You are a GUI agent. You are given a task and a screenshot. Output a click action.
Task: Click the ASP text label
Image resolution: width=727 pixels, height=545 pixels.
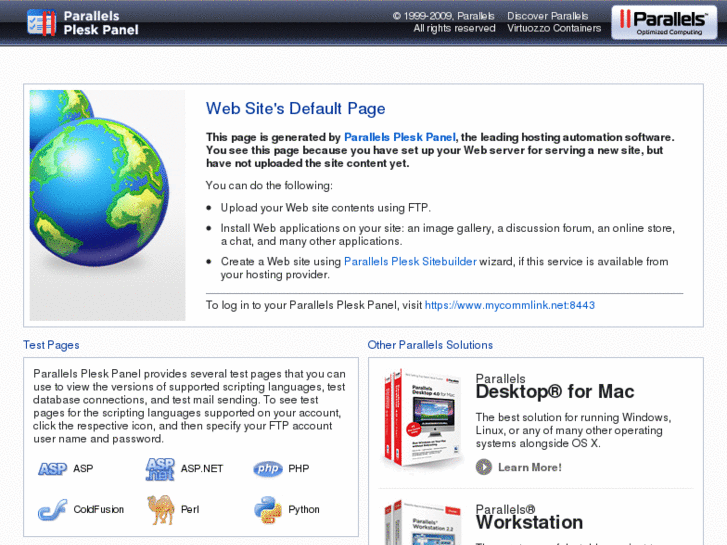pos(83,469)
